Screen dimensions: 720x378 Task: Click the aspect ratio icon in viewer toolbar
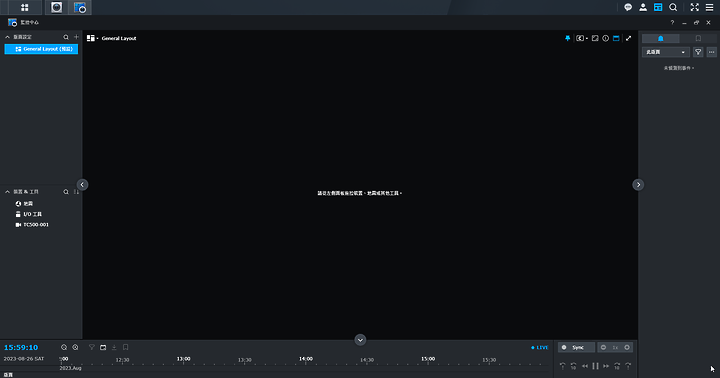(x=595, y=38)
